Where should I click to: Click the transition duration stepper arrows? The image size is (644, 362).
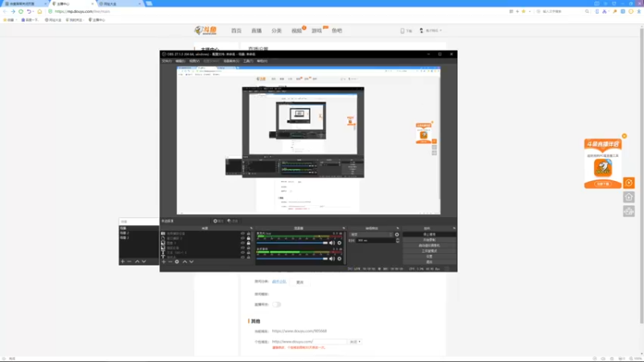coord(397,240)
